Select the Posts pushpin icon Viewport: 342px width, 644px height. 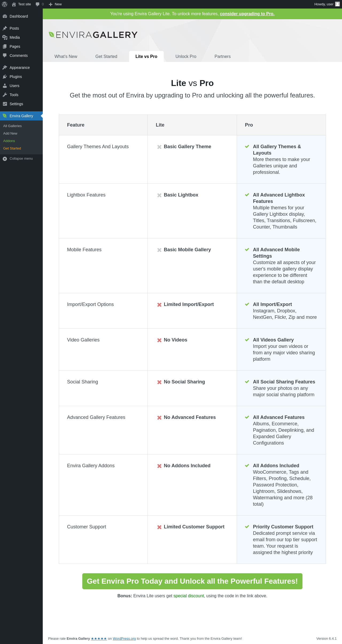click(x=5, y=28)
